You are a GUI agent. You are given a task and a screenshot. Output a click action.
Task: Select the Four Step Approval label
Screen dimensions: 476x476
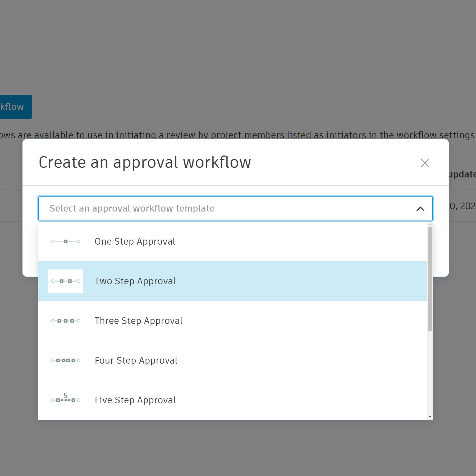pos(136,360)
